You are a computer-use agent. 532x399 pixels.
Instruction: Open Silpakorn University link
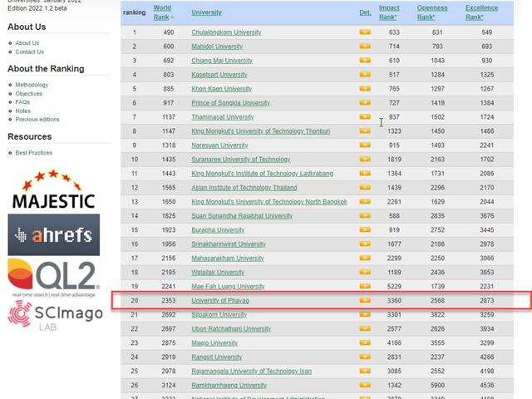pos(219,315)
